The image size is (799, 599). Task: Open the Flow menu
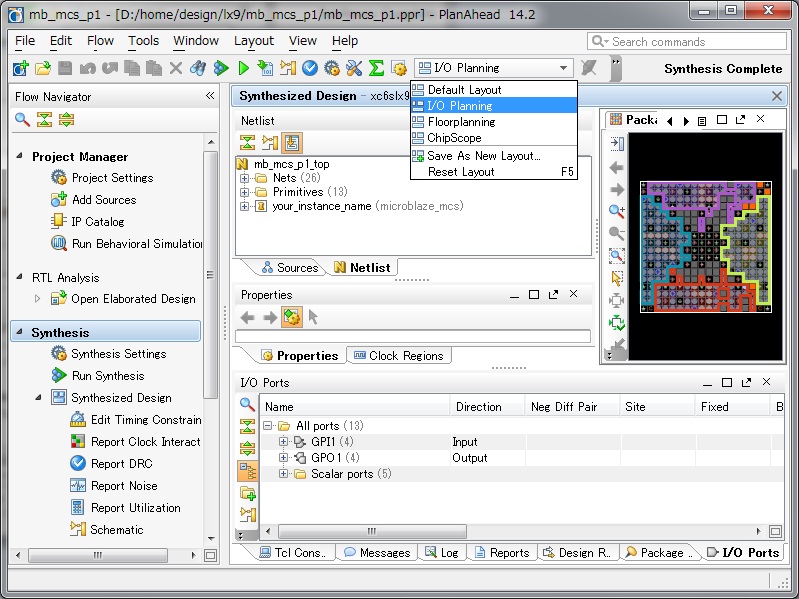point(100,40)
